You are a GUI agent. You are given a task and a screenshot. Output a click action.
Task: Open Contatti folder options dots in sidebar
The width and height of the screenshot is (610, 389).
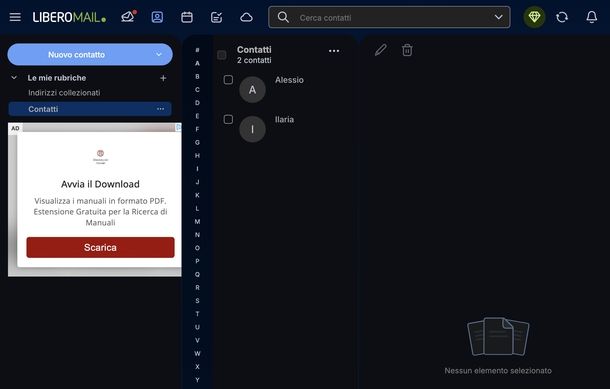click(x=160, y=109)
